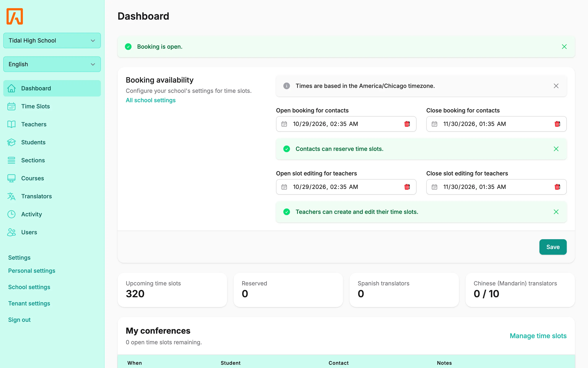
Task: Open the Activity section in the sidebar
Action: [52, 214]
